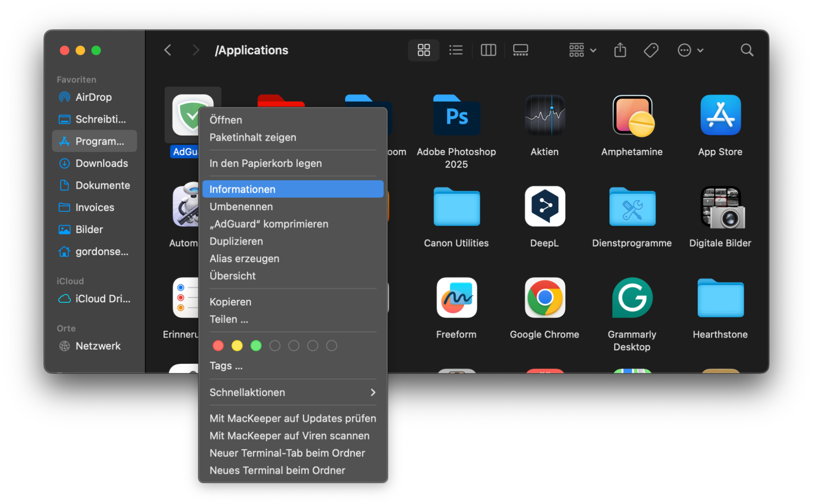Screen dimensions: 813x504
Task: Click the search magnifier icon
Action: coord(747,50)
